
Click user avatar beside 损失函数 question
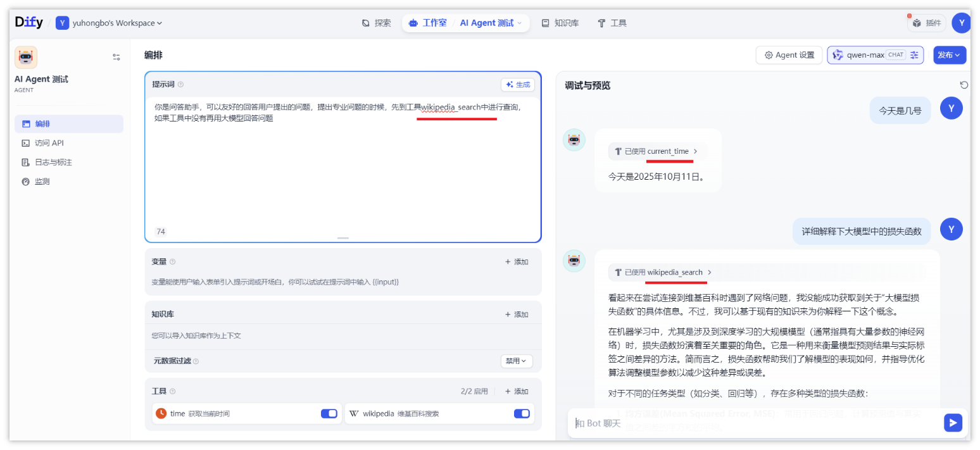pos(952,229)
